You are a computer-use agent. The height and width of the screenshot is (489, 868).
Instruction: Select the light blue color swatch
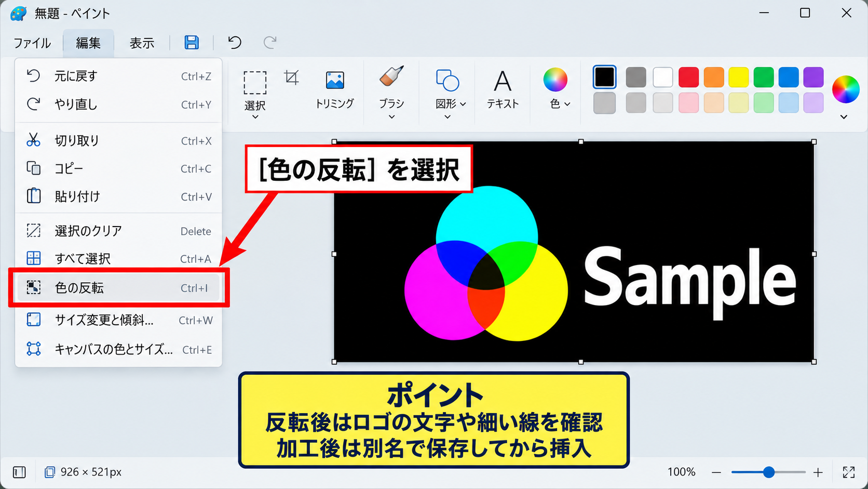coord(789,103)
